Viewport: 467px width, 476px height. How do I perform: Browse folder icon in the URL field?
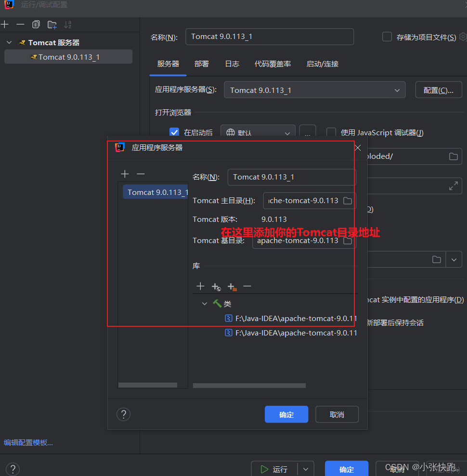coord(454,156)
